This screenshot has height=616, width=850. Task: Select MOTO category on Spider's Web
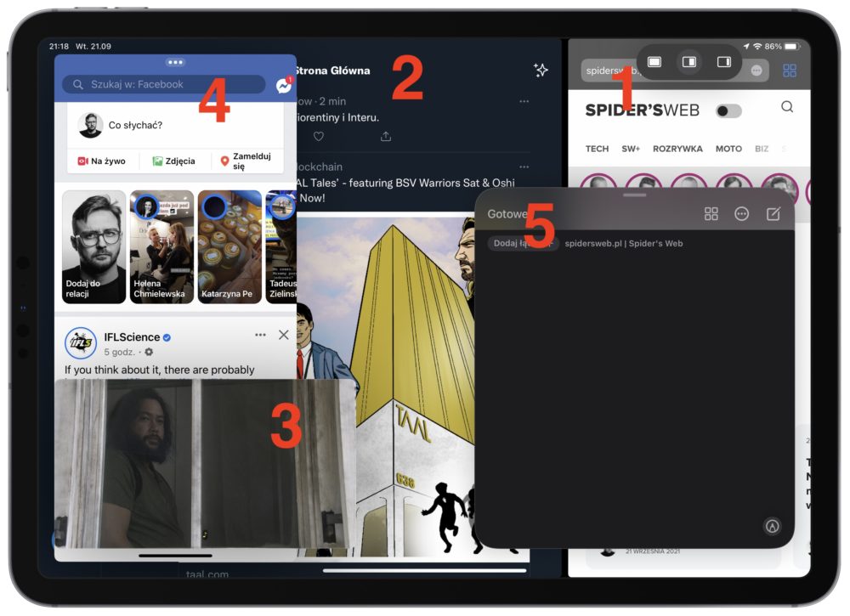coord(728,149)
